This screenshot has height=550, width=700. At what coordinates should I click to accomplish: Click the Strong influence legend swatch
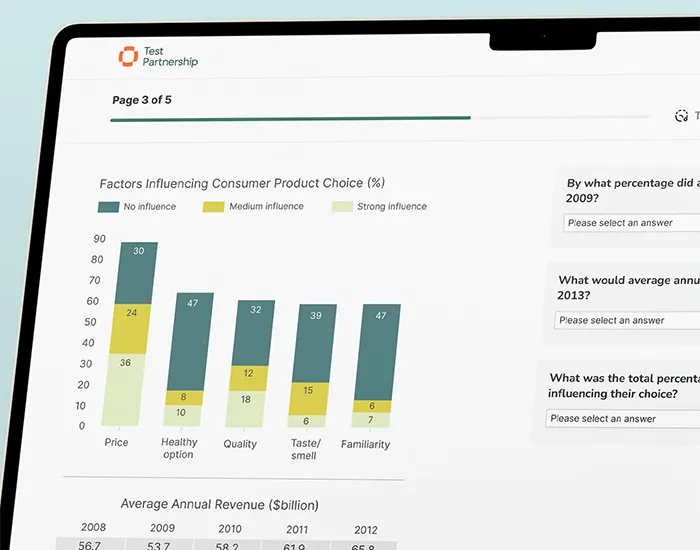[342, 207]
